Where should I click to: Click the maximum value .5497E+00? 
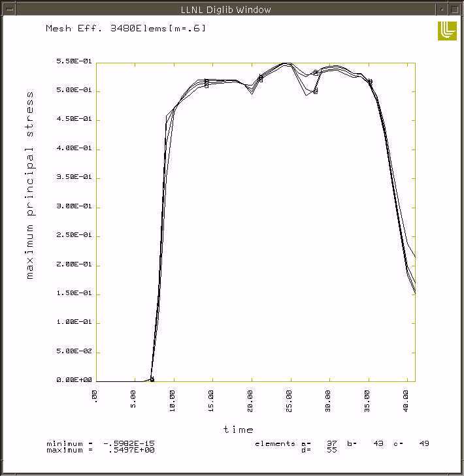pos(131,450)
